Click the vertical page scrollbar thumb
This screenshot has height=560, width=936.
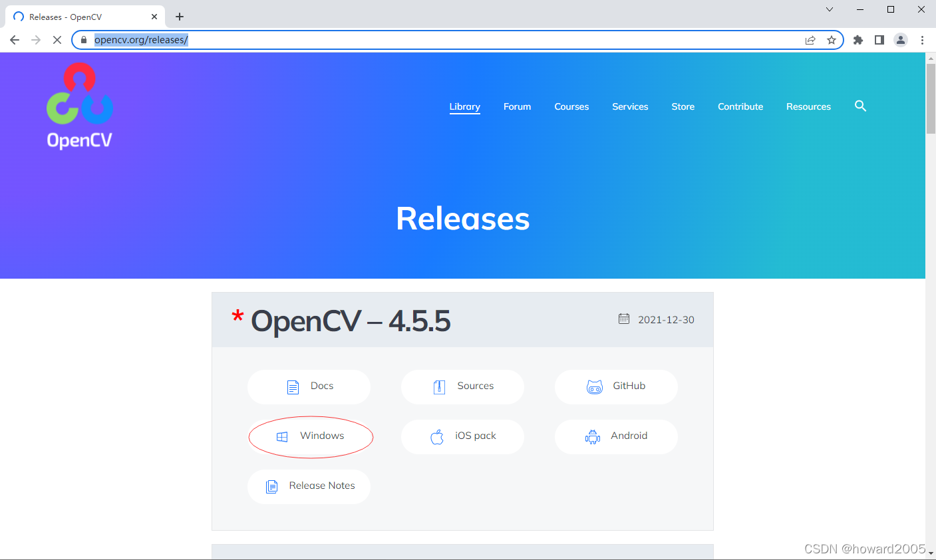pos(931,100)
